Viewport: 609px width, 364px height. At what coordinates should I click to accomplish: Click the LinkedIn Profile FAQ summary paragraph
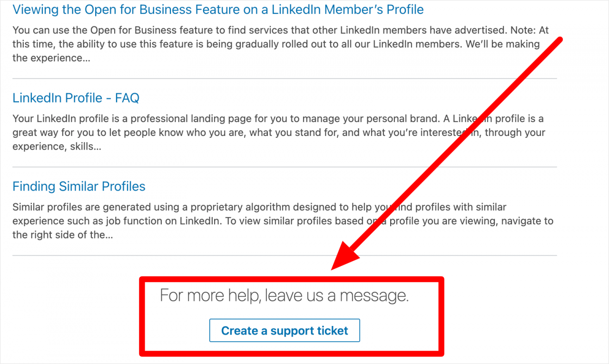click(278, 132)
